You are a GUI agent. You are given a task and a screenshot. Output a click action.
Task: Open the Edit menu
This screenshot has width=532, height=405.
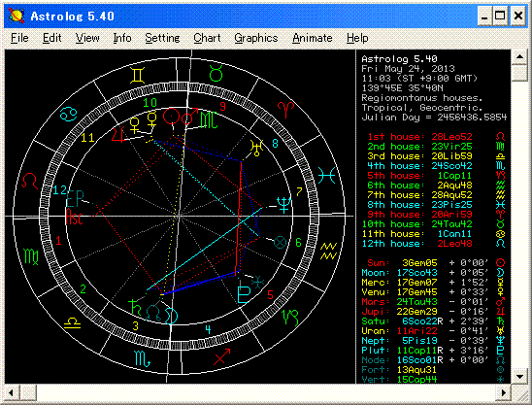click(51, 38)
